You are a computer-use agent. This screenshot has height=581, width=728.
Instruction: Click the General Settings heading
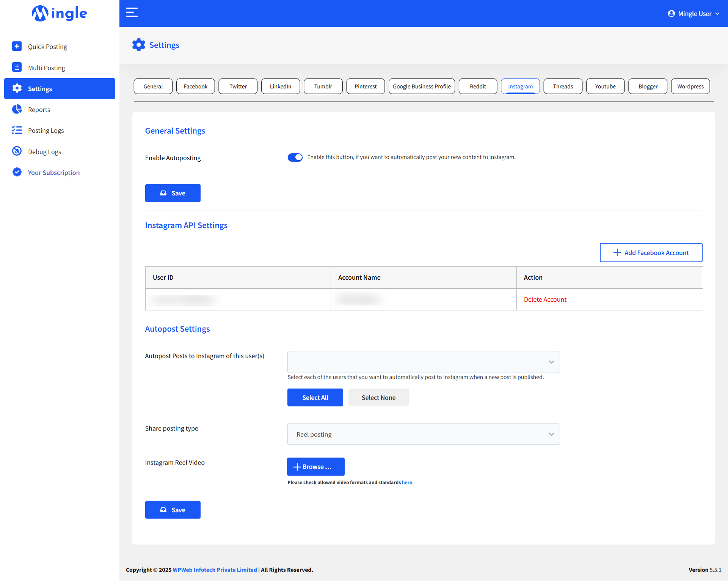(175, 131)
